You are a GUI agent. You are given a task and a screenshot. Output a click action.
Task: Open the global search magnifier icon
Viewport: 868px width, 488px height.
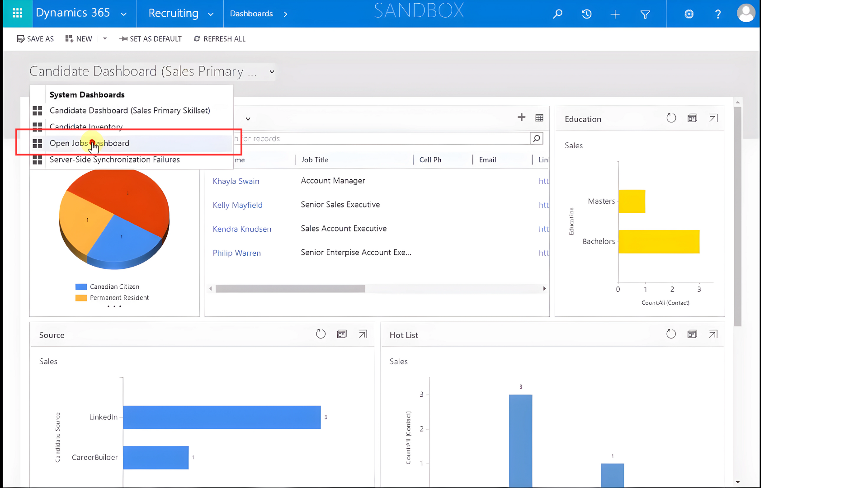(x=557, y=14)
